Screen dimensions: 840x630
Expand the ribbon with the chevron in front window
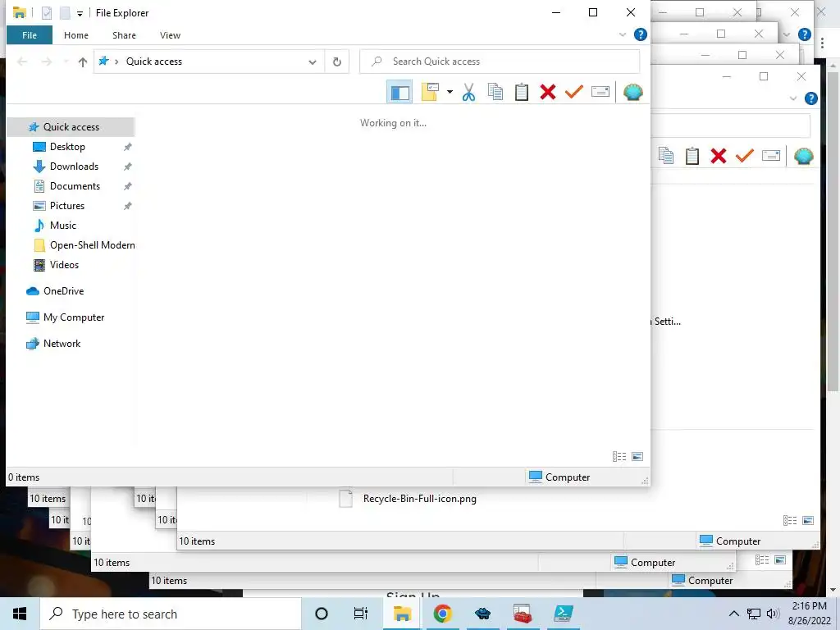coord(623,34)
